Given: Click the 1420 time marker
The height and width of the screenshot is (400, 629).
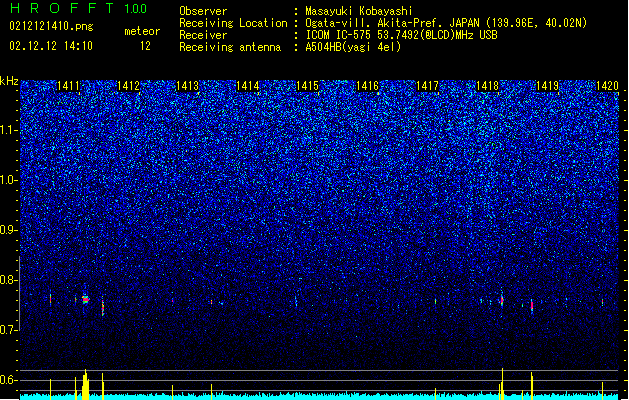Looking at the screenshot, I should pyautogui.click(x=607, y=86).
